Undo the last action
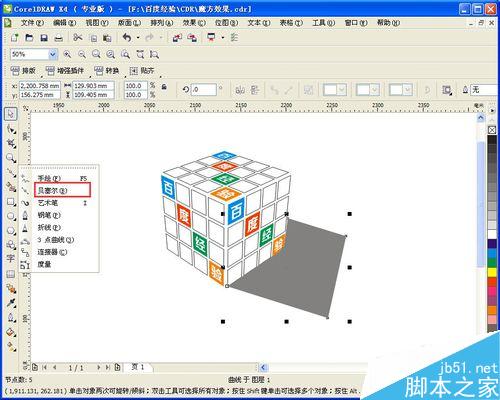 [127, 38]
